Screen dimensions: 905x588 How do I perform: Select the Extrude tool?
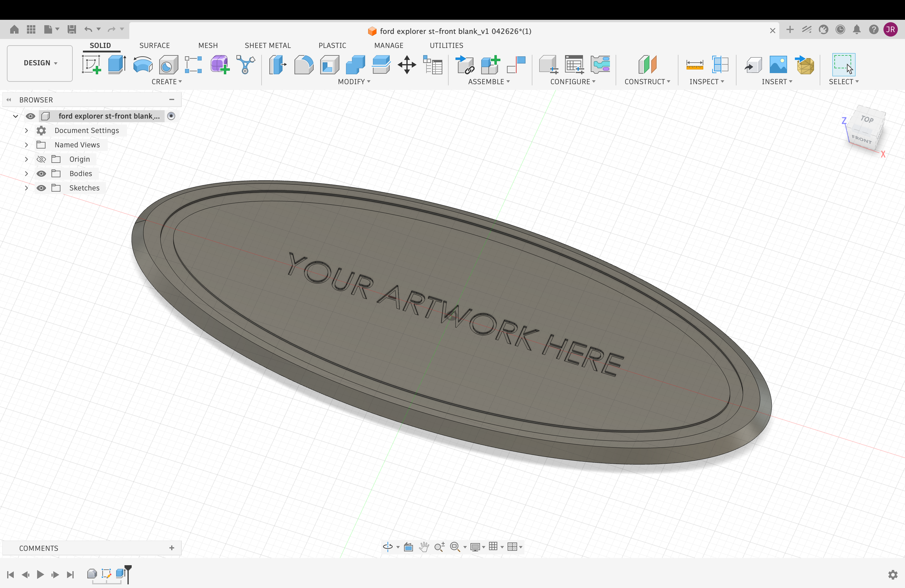tap(117, 64)
